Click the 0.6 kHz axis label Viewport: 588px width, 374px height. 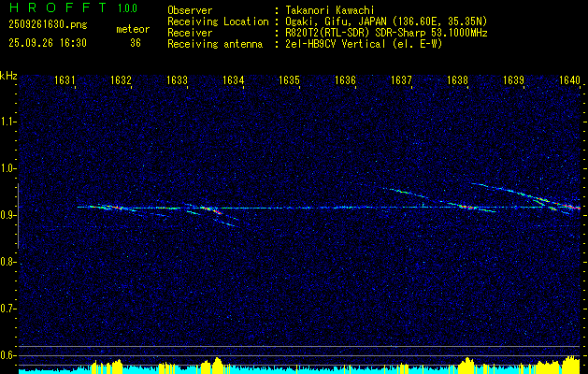click(x=7, y=355)
